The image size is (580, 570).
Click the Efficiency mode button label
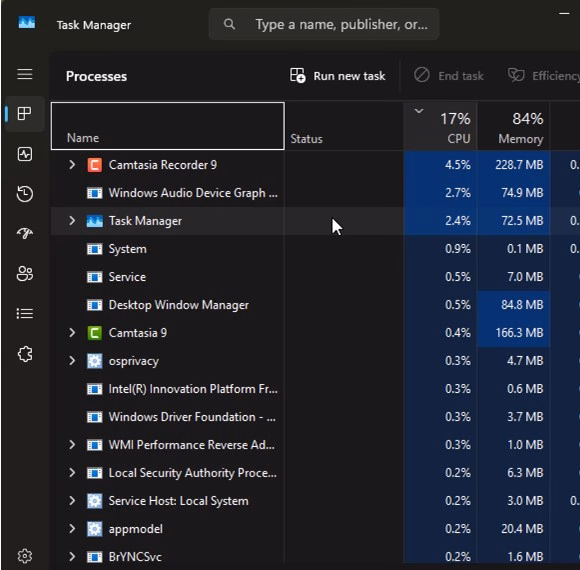[x=556, y=76]
